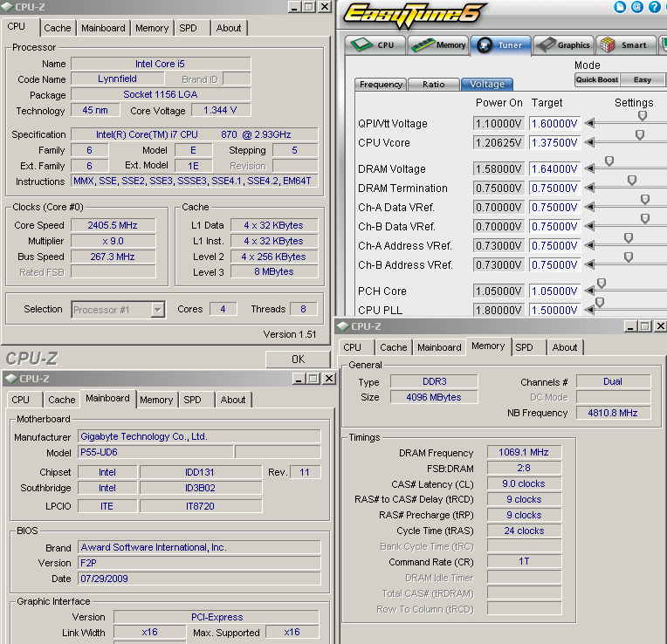Image resolution: width=667 pixels, height=644 pixels.
Task: Open the EasyTune6 Smart tab
Action: click(x=626, y=45)
